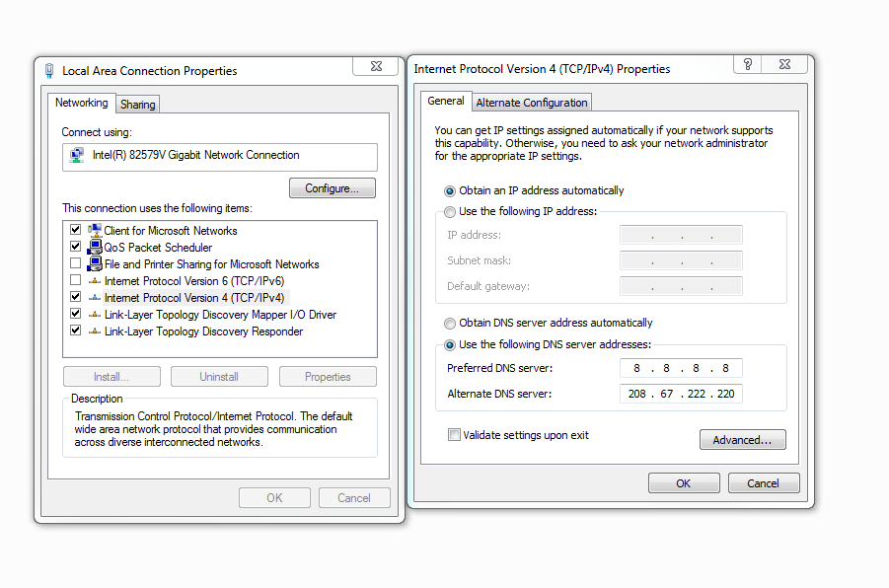Uncheck Link-Layer Topology Discovery Responder checkbox
The height and width of the screenshot is (588, 889).
pyautogui.click(x=75, y=330)
